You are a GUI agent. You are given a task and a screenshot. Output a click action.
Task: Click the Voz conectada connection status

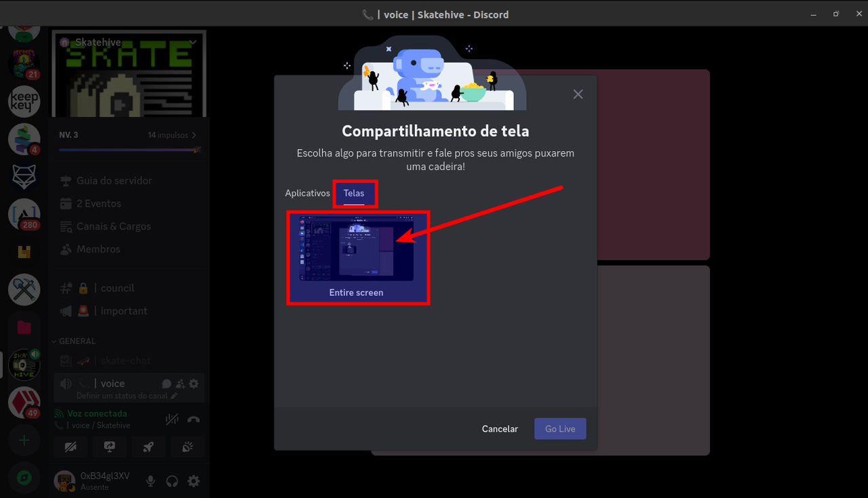coord(97,413)
